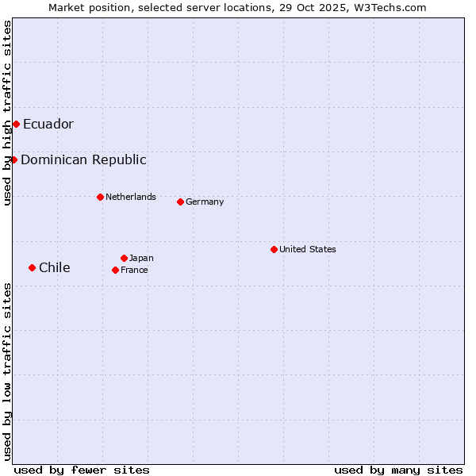The width and height of the screenshot is (476, 476).
Task: Click the Dominican Republic red diamond marker
Action: 13,159
